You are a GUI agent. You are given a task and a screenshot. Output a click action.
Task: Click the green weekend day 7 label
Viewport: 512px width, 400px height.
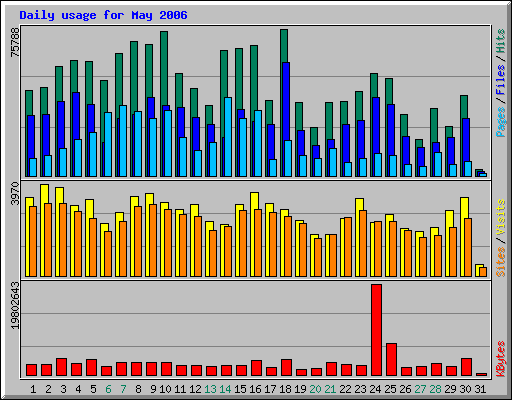[x=123, y=389]
